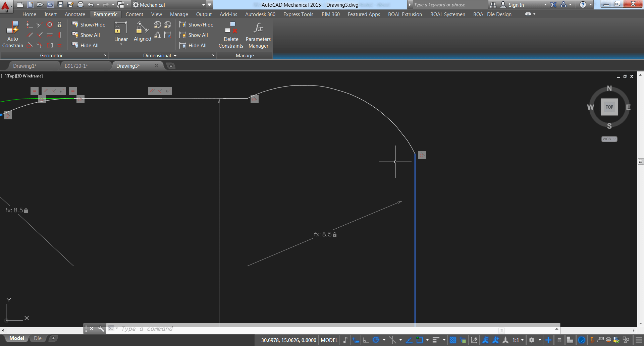644x346 pixels.
Task: Select the Horizontal constraint icon
Action: [x=50, y=35]
